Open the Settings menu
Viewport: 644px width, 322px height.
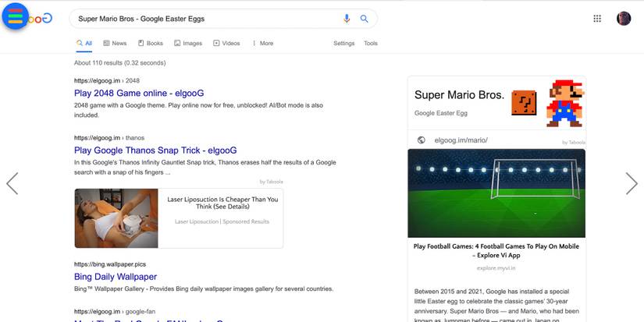pyautogui.click(x=343, y=44)
